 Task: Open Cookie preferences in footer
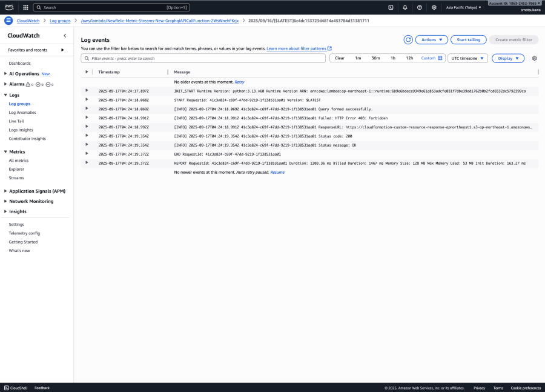point(526,388)
